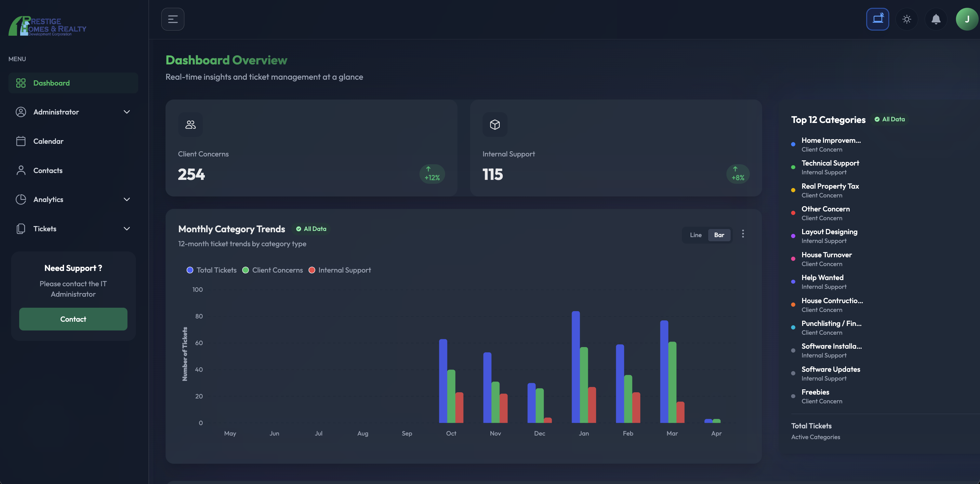Collapse the Analytics submenu chevron
The width and height of the screenshot is (980, 484).
click(127, 199)
